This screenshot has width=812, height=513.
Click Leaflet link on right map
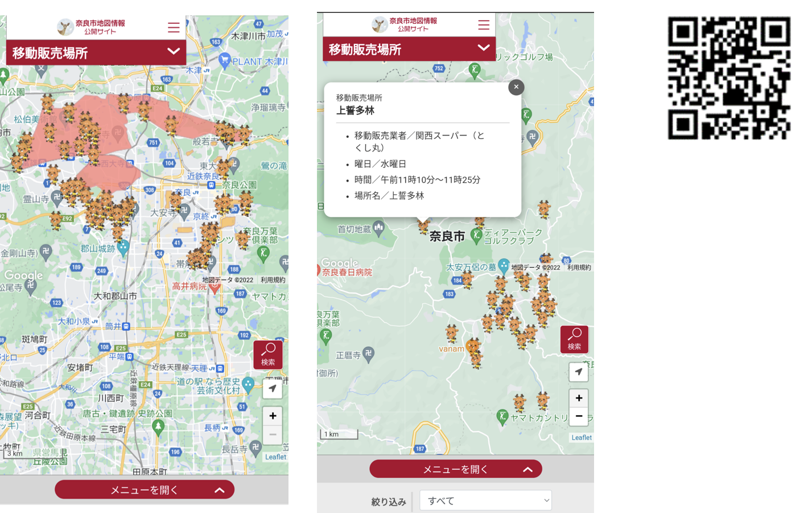(582, 437)
